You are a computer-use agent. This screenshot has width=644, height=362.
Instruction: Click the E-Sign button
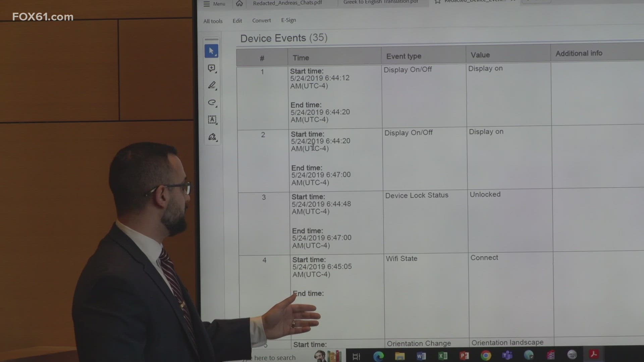(x=288, y=20)
